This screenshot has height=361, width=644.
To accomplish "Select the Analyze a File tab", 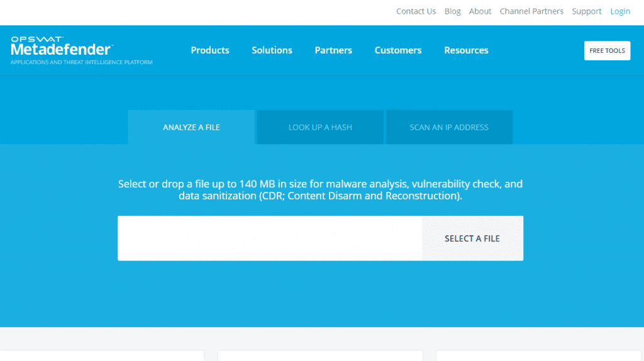I will pyautogui.click(x=191, y=127).
